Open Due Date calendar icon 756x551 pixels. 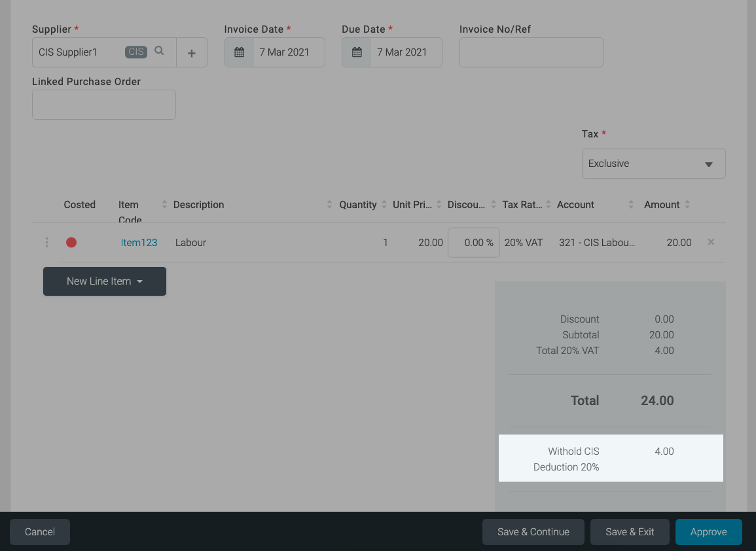[x=357, y=52]
